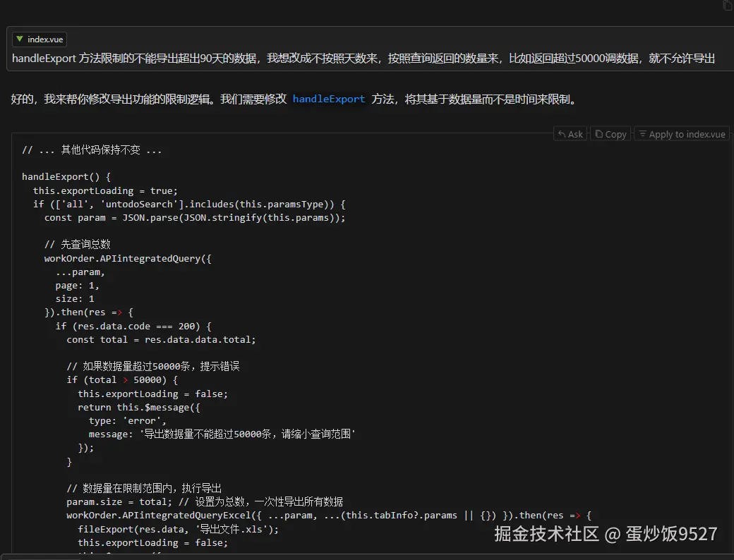Click the Vue logo on index.vue chip
This screenshot has height=560, width=734.
[20, 39]
